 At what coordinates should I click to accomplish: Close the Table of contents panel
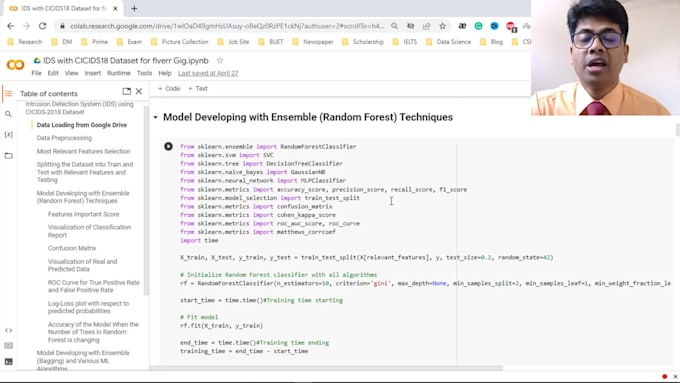(x=139, y=92)
